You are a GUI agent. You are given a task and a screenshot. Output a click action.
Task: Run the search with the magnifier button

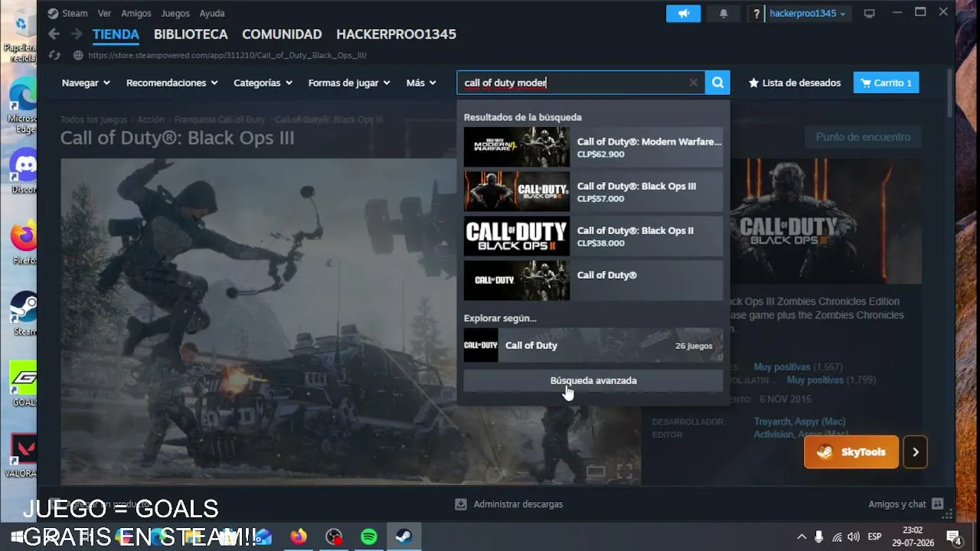(x=717, y=83)
